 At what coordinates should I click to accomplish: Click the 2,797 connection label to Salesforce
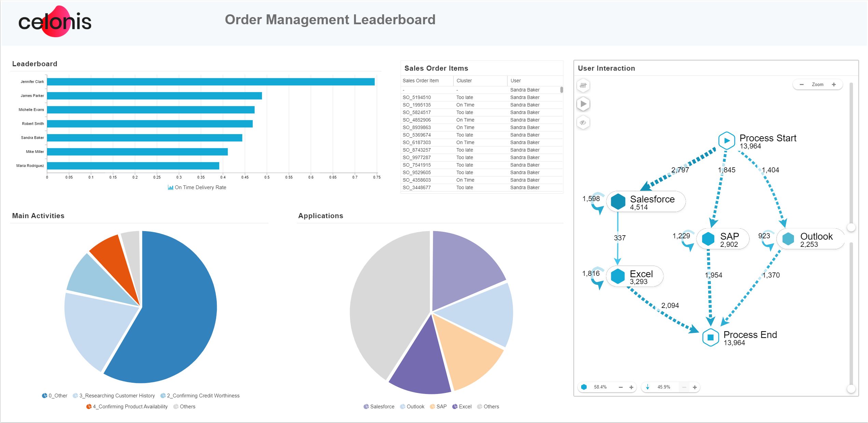(680, 170)
